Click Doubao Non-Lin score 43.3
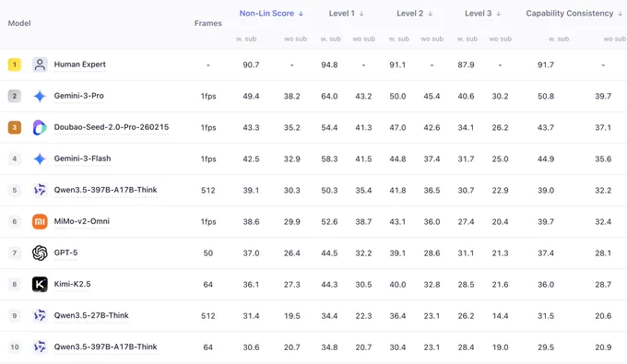This screenshot has width=627, height=364. pyautogui.click(x=251, y=127)
